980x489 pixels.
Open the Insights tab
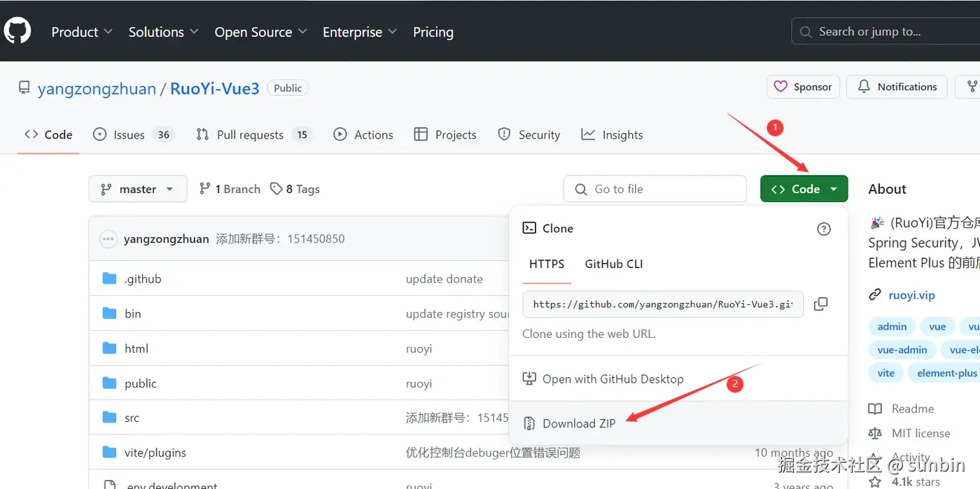point(612,135)
